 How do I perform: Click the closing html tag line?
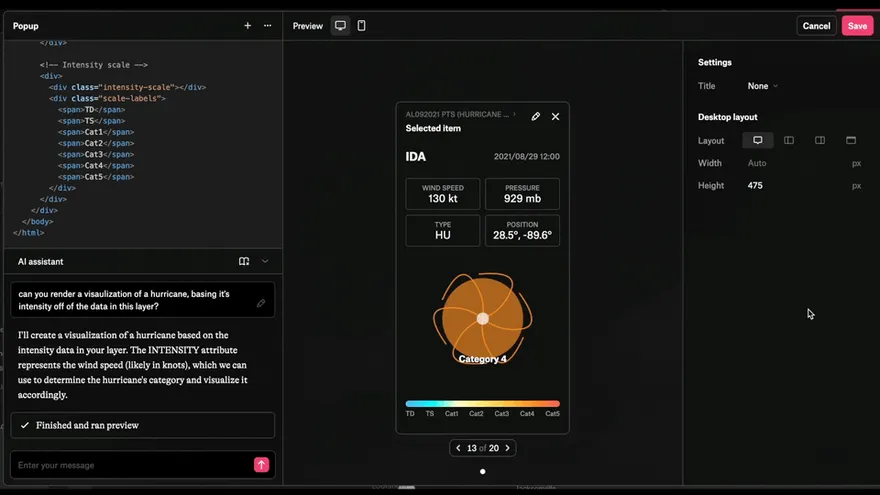(29, 232)
